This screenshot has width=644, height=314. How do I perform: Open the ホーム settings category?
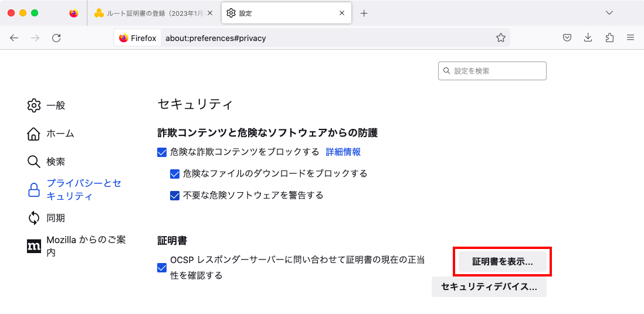click(x=50, y=134)
